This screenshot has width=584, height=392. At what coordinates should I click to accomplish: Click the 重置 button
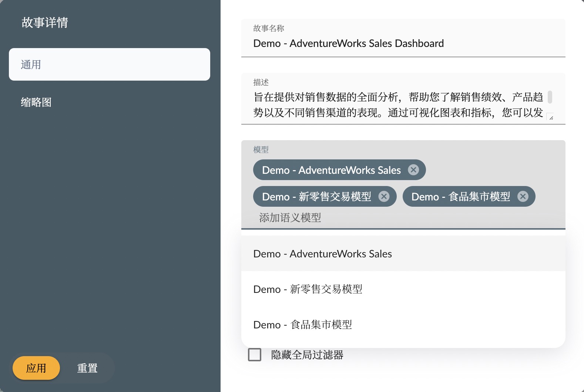coord(87,368)
